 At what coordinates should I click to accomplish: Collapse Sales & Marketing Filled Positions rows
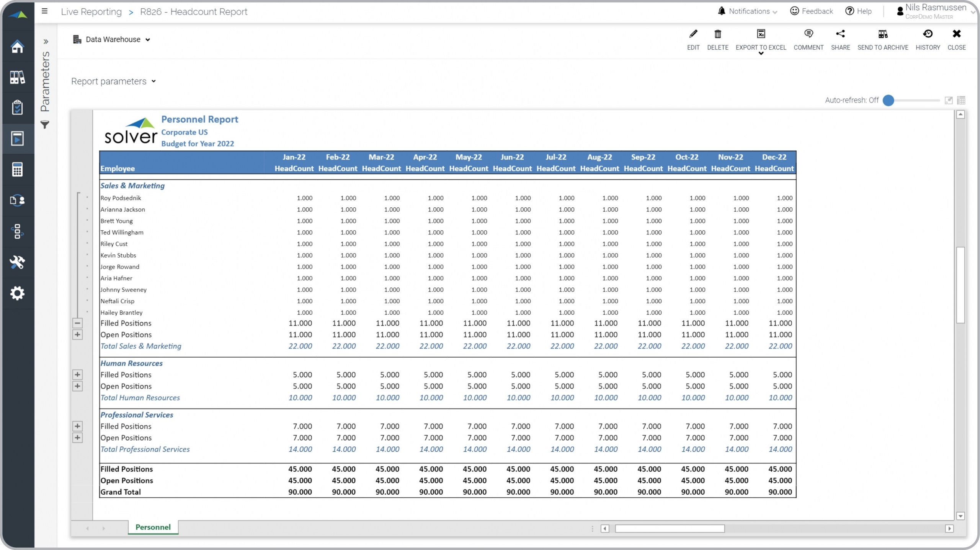pos(77,323)
